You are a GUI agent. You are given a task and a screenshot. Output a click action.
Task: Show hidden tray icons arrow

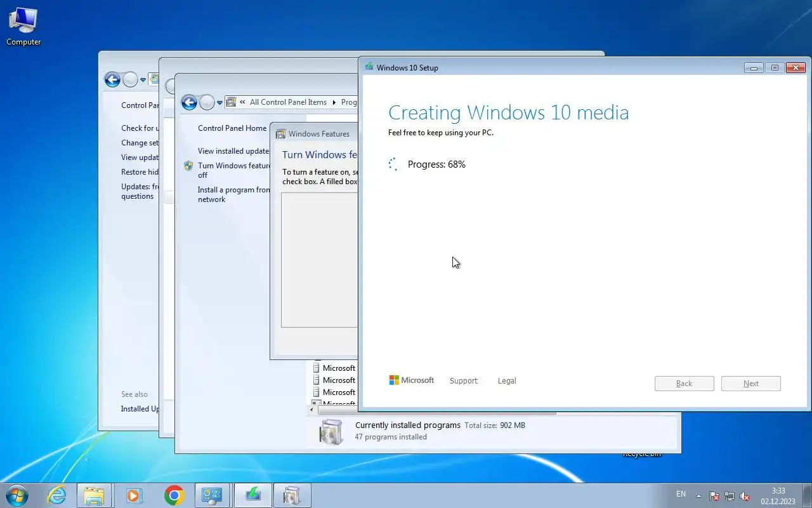point(699,496)
